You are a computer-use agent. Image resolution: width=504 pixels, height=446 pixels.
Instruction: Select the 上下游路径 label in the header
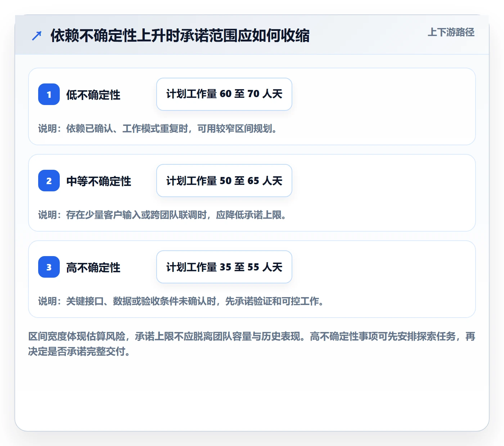[451, 32]
